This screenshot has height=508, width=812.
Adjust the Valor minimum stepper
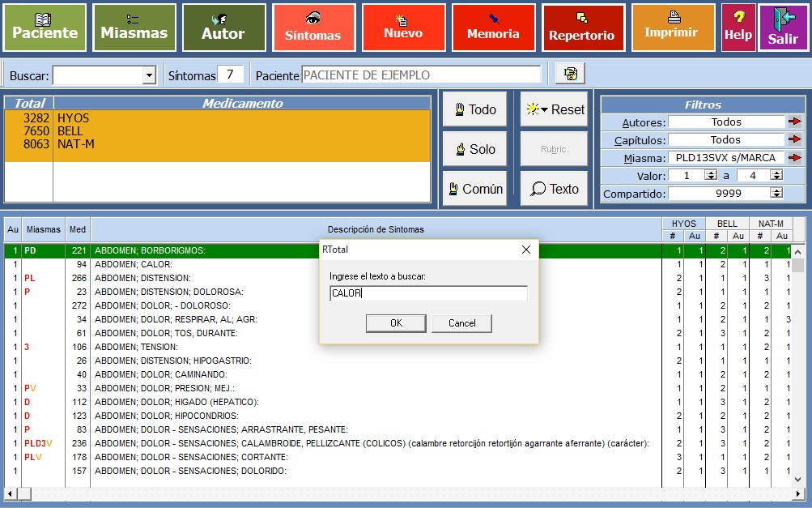(711, 175)
